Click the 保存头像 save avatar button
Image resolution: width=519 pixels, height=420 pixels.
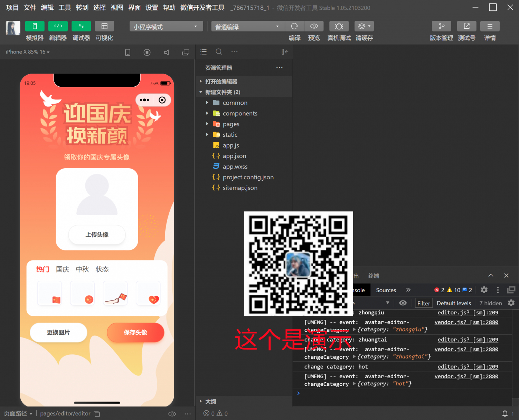[x=135, y=332]
